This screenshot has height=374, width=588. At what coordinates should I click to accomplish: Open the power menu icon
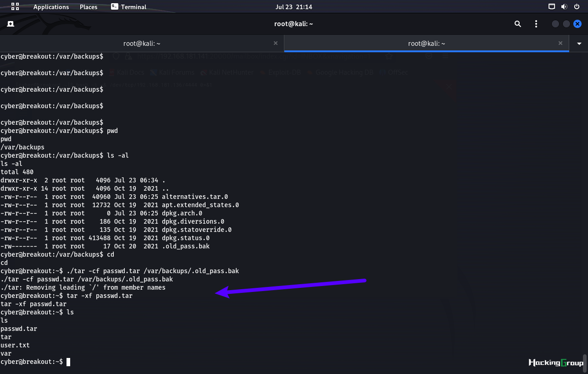coord(577,6)
